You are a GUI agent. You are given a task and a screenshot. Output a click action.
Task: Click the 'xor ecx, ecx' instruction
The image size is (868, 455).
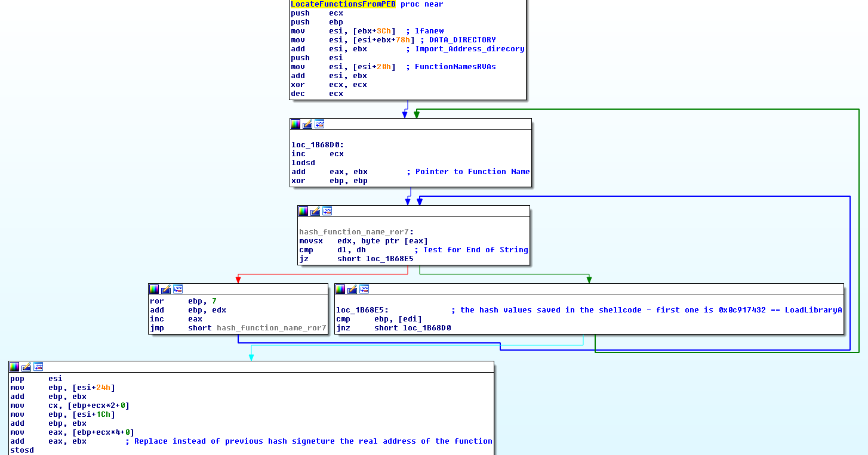coord(329,85)
